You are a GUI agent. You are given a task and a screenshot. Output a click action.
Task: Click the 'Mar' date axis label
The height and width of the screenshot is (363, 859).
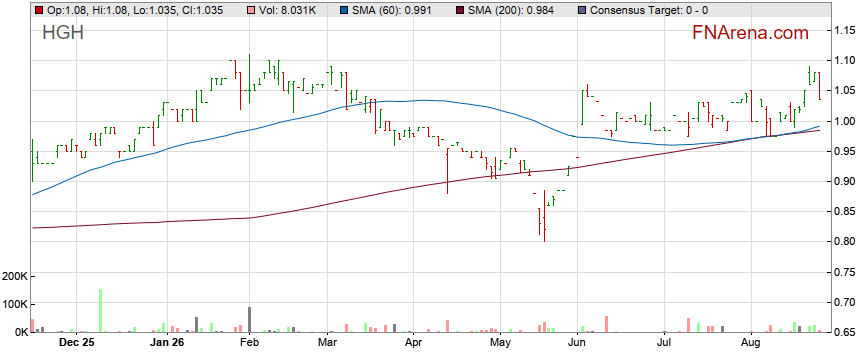pos(328,343)
